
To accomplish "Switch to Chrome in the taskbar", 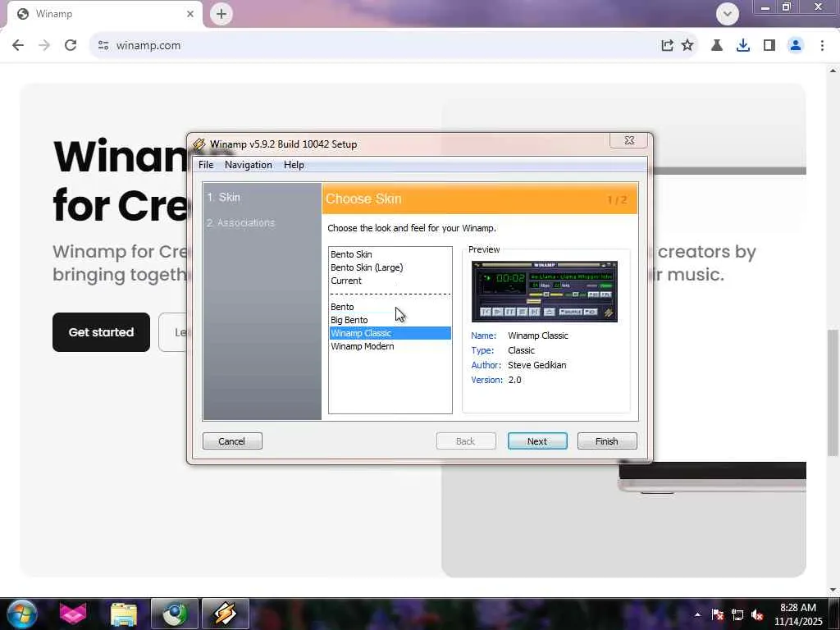I will 175,614.
